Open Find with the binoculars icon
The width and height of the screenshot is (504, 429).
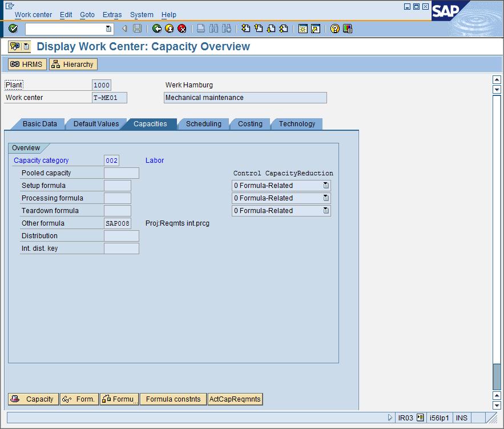[x=213, y=29]
